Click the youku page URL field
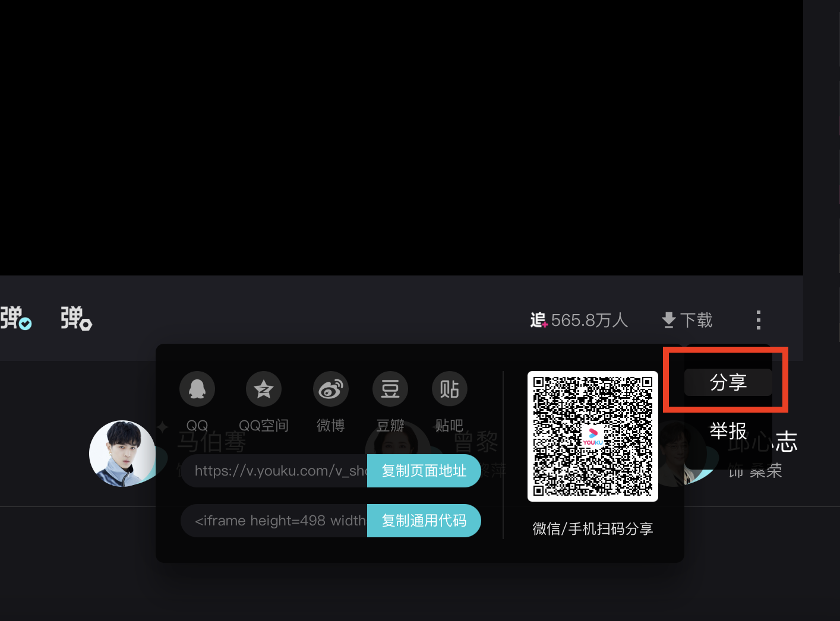Image resolution: width=840 pixels, height=621 pixels. (274, 471)
